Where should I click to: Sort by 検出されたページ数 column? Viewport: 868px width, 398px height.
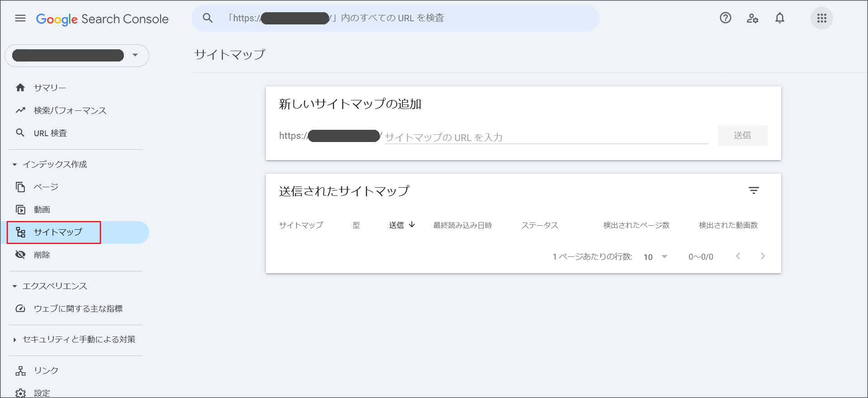click(637, 225)
